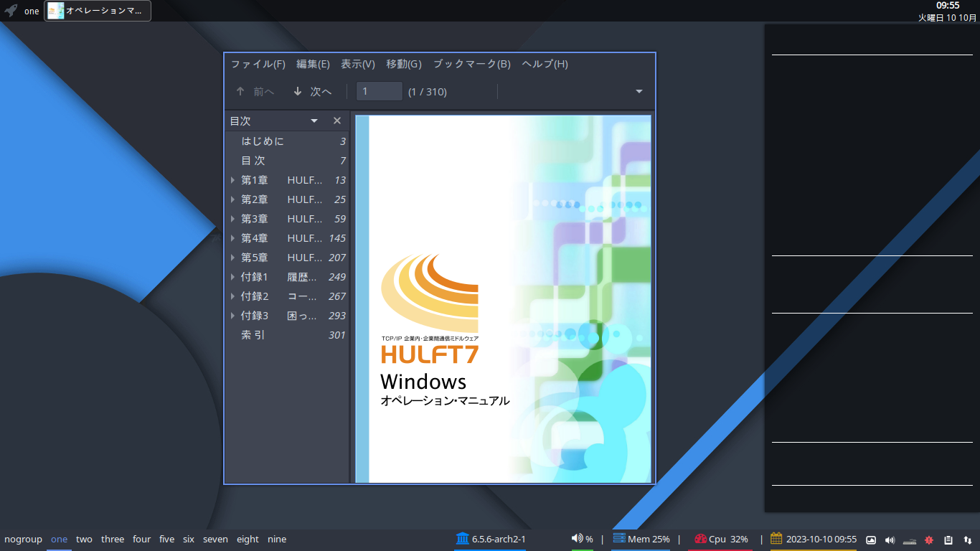Expand the 付録2 outline node
980x551 pixels.
click(232, 296)
